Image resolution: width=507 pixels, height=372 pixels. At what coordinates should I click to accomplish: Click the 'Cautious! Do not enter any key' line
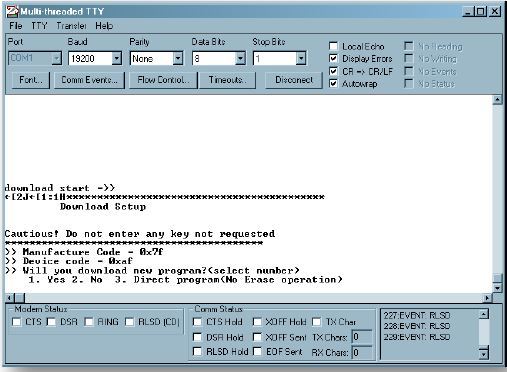tap(140, 234)
